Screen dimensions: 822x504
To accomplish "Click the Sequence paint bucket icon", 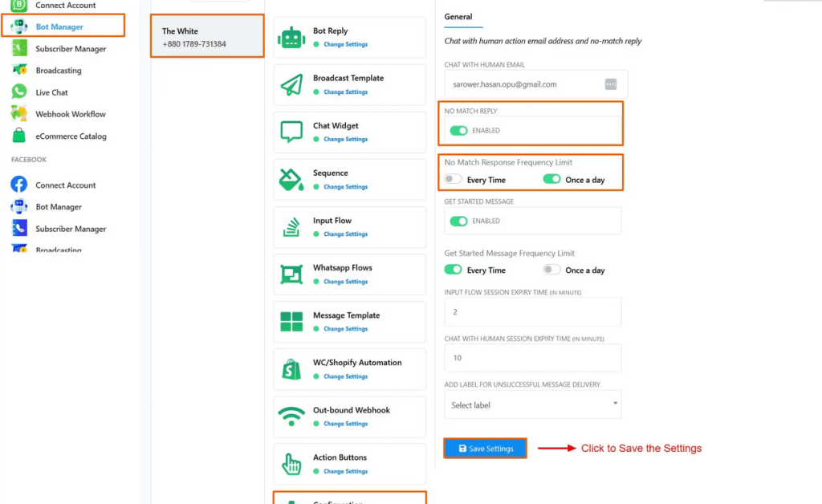I will 291,180.
